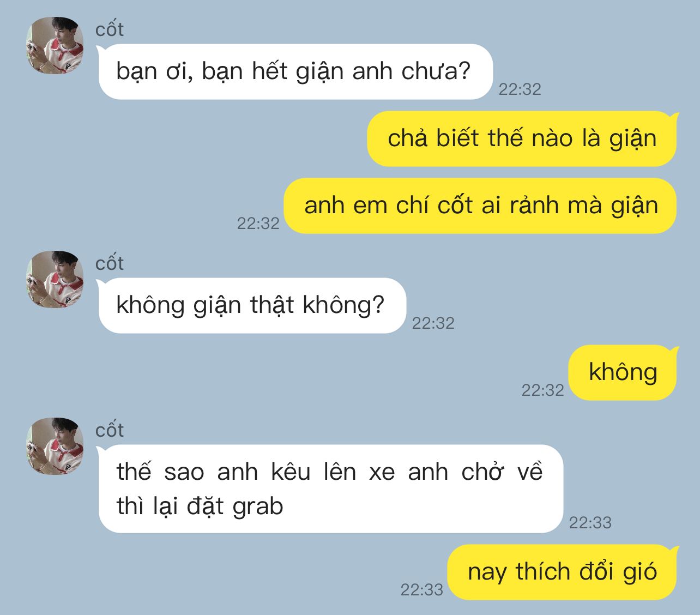Tap the 'nay thích đổi gió' bubble
Viewport: 700px width, 615px height.
(563, 572)
